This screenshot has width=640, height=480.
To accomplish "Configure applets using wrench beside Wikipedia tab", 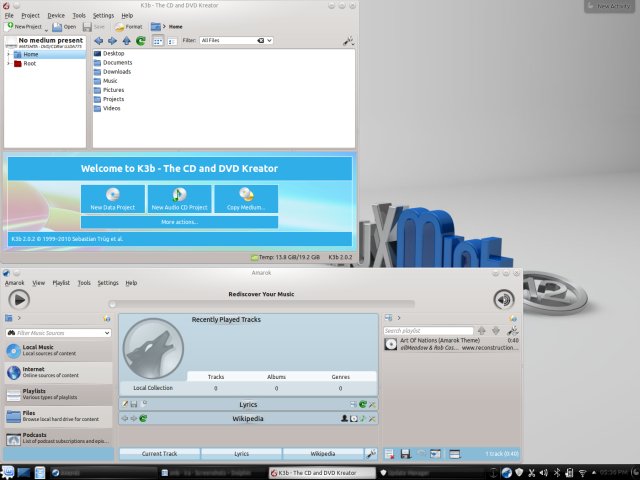I will (371, 453).
